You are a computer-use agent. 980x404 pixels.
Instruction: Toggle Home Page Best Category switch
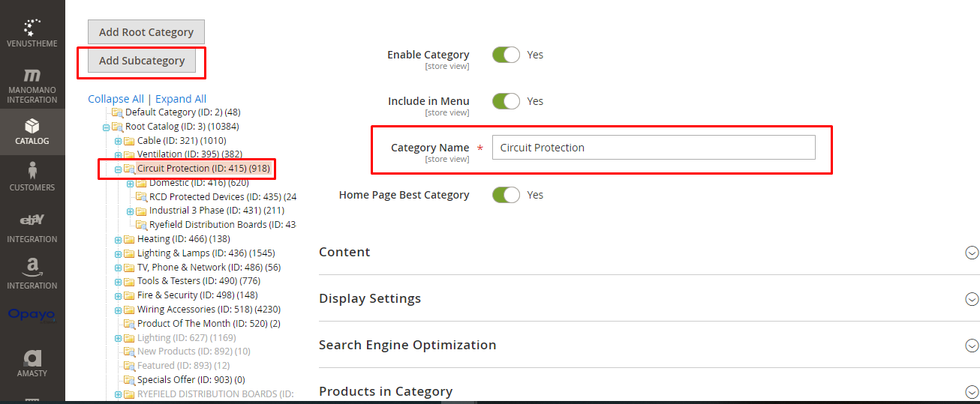(506, 195)
